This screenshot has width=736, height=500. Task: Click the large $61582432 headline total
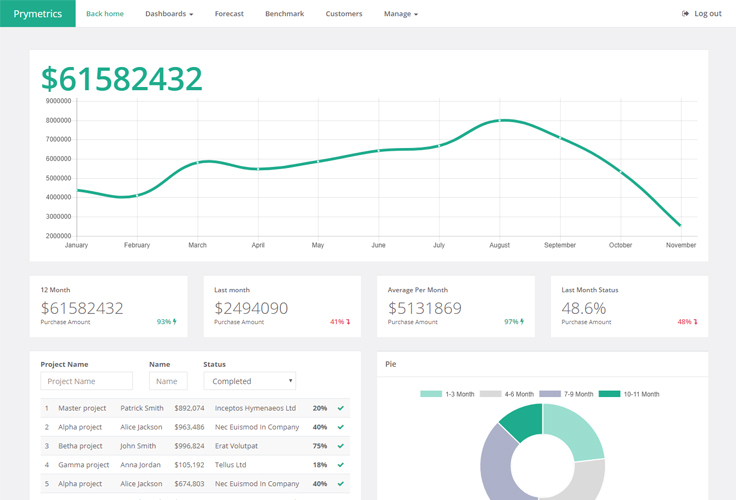pos(122,78)
